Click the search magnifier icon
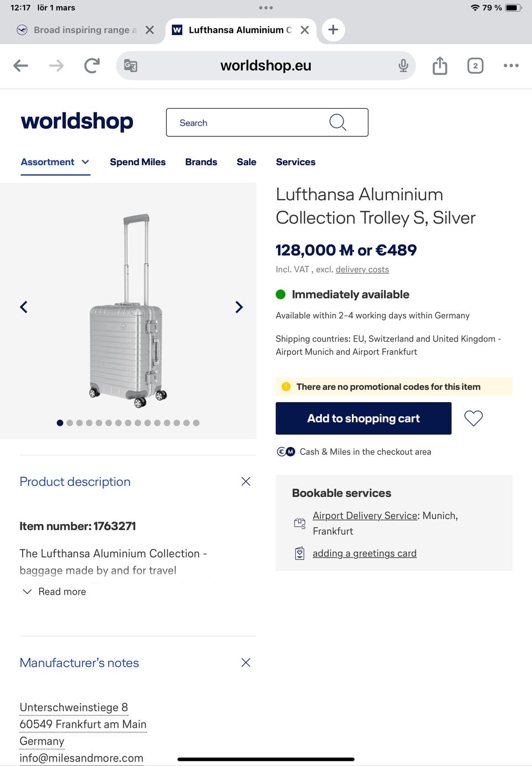The image size is (532, 766). click(x=337, y=122)
